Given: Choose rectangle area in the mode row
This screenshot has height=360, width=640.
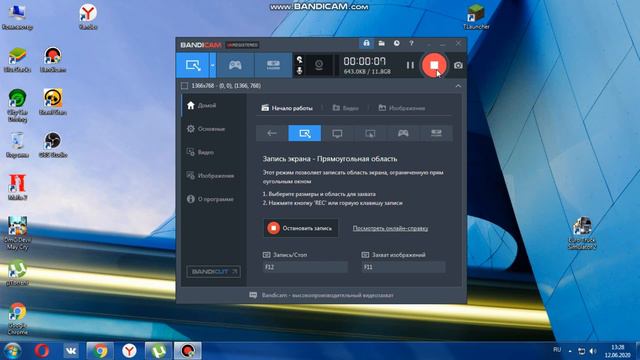Looking at the screenshot, I should tap(304, 133).
